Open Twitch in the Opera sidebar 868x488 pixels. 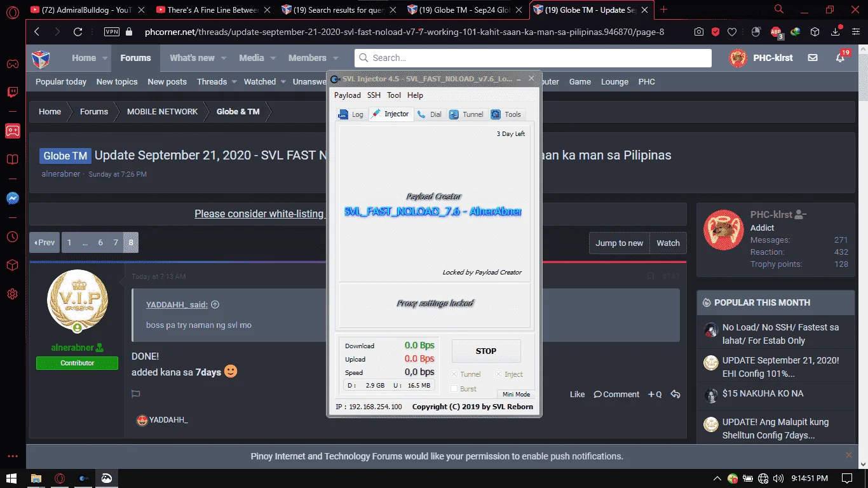click(12, 92)
